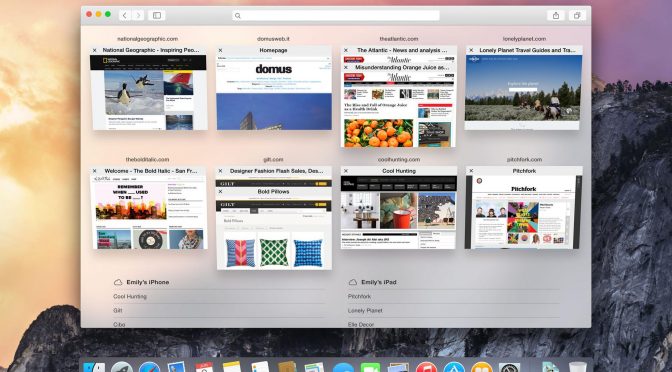
Task: Click the theatlantic.com domain label
Action: click(399, 39)
